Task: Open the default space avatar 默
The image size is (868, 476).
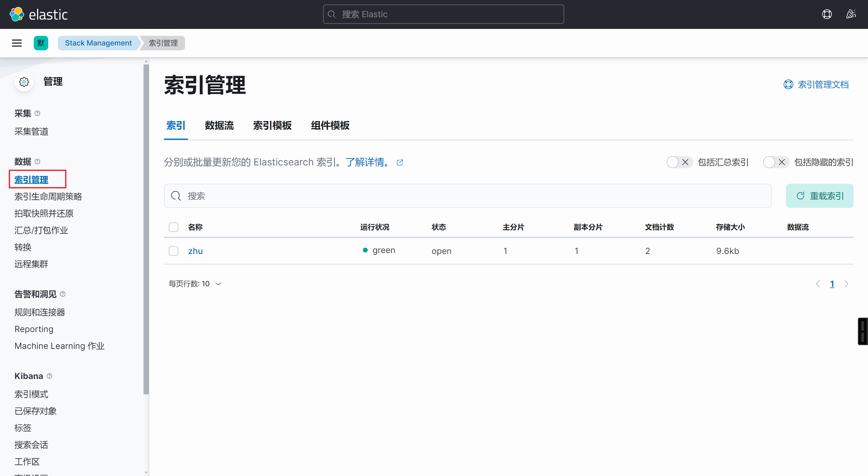Action: [41, 43]
